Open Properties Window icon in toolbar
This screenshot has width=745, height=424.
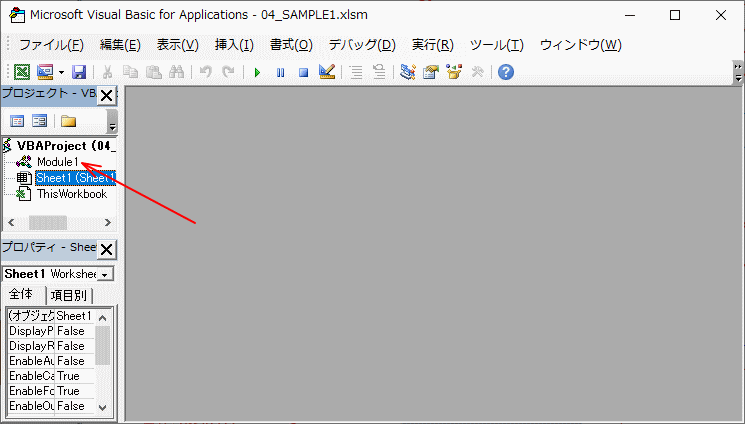[x=431, y=72]
